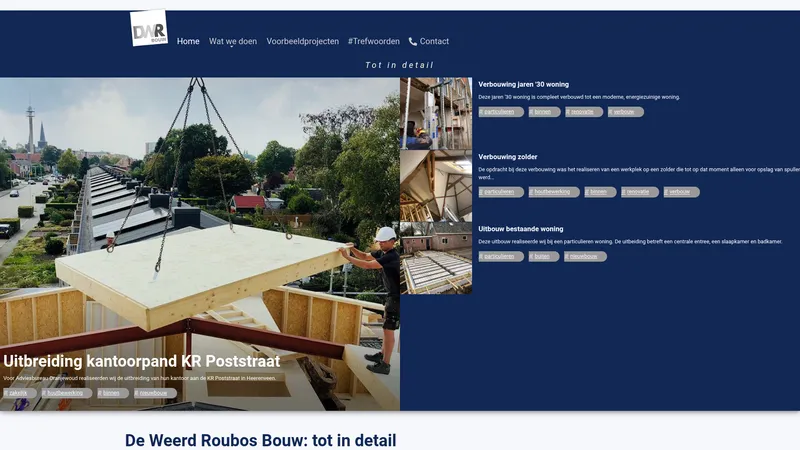Click the description starting 'Deze uitbouw realiseerde wij'
The width and height of the screenshot is (800, 450).
[630, 242]
